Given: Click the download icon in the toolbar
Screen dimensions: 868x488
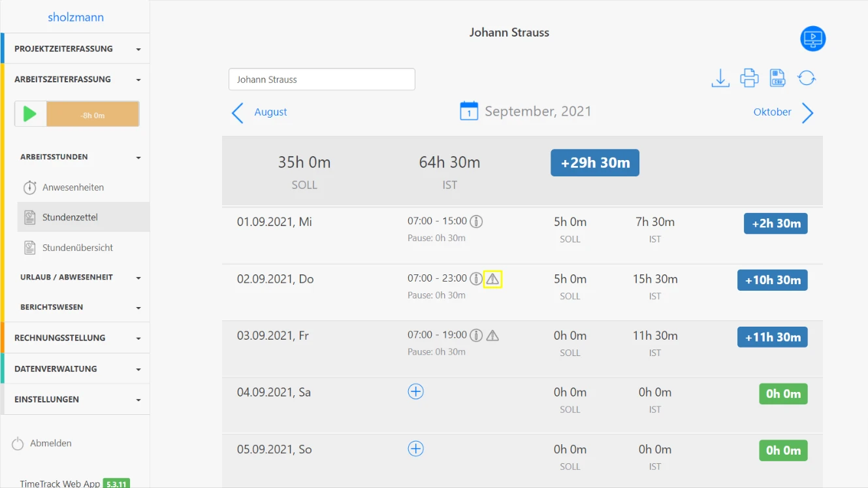Looking at the screenshot, I should pos(720,78).
